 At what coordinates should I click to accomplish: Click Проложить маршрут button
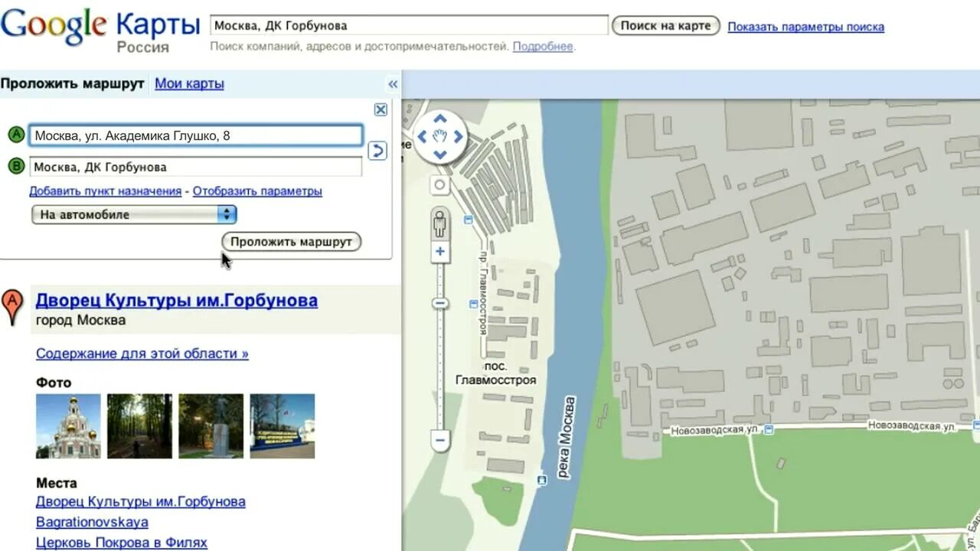292,242
